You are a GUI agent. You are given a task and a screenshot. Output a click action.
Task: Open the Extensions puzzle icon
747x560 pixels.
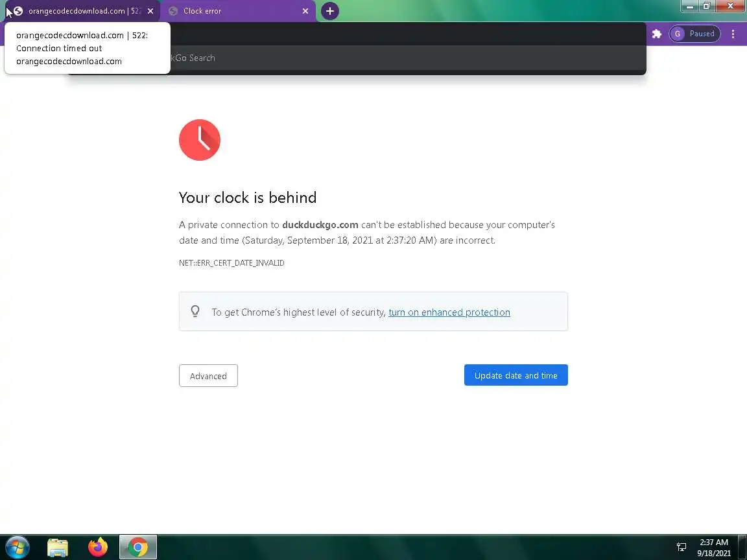(x=656, y=34)
